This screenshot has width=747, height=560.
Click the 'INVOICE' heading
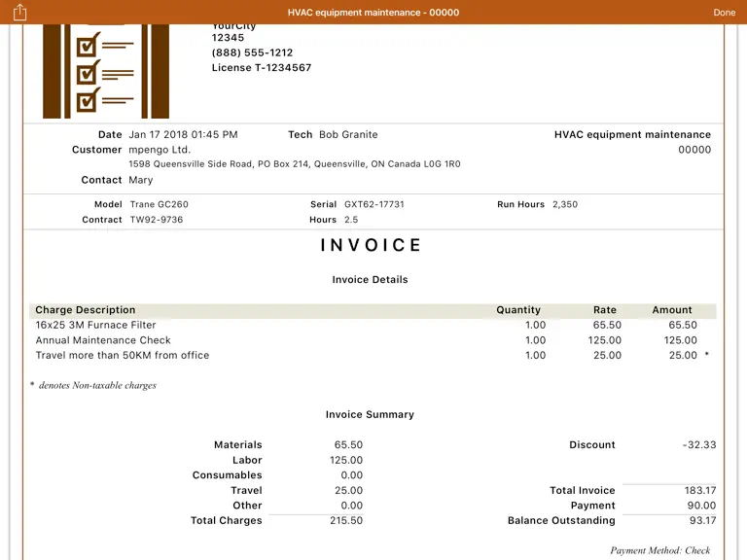[x=371, y=245]
